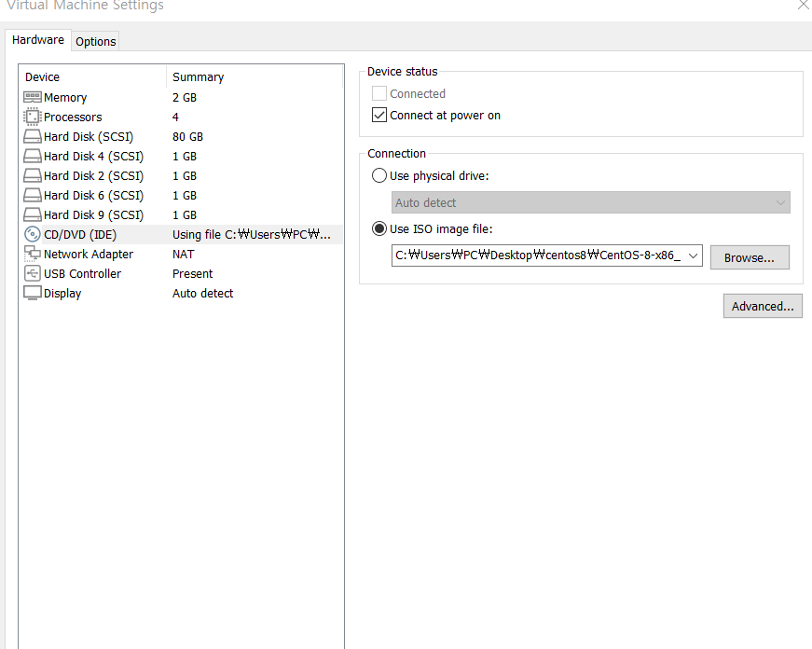The image size is (812, 649).
Task: Select the USB Controller label
Action: [x=82, y=274]
